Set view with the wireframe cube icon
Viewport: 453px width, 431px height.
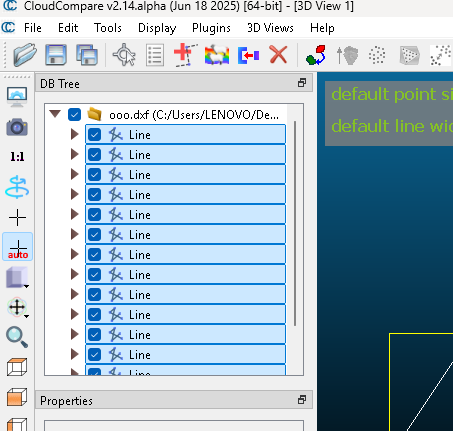[x=17, y=367]
